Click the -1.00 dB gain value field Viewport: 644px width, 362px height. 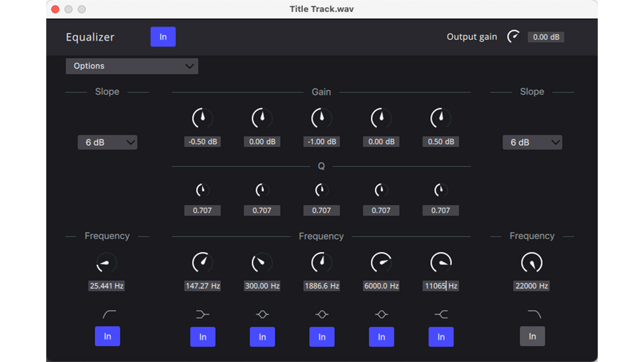321,141
